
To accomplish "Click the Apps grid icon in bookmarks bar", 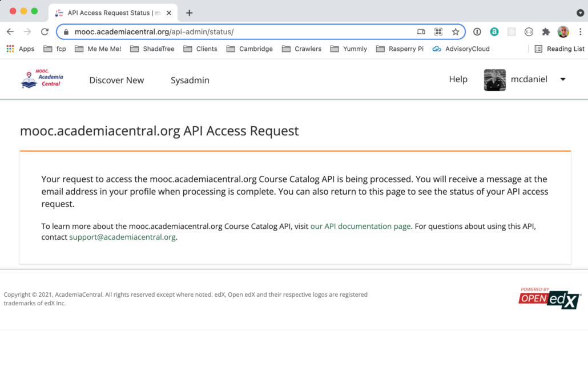I will tap(10, 49).
